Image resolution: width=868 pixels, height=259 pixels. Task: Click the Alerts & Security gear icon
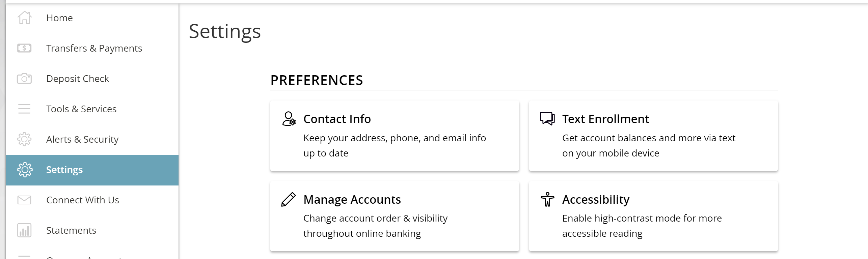click(x=24, y=139)
